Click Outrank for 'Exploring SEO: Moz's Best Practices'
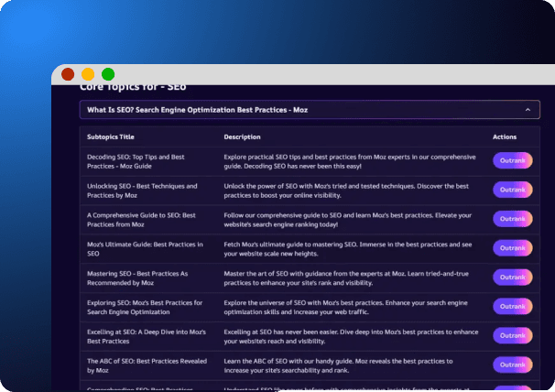The height and width of the screenshot is (392, 555). pos(513,306)
